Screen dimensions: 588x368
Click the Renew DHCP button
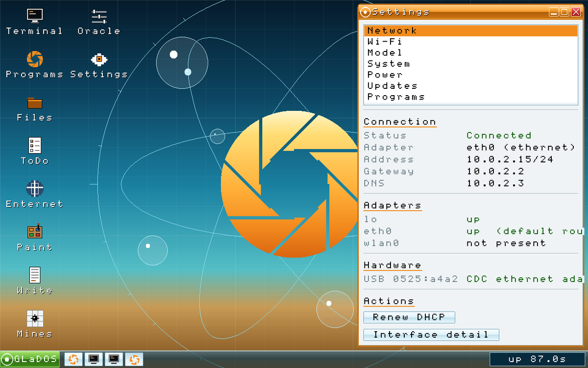(x=409, y=317)
